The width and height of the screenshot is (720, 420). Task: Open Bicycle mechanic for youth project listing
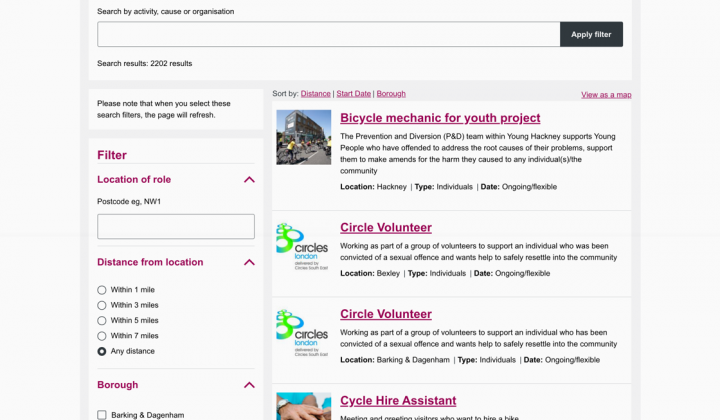click(x=440, y=118)
